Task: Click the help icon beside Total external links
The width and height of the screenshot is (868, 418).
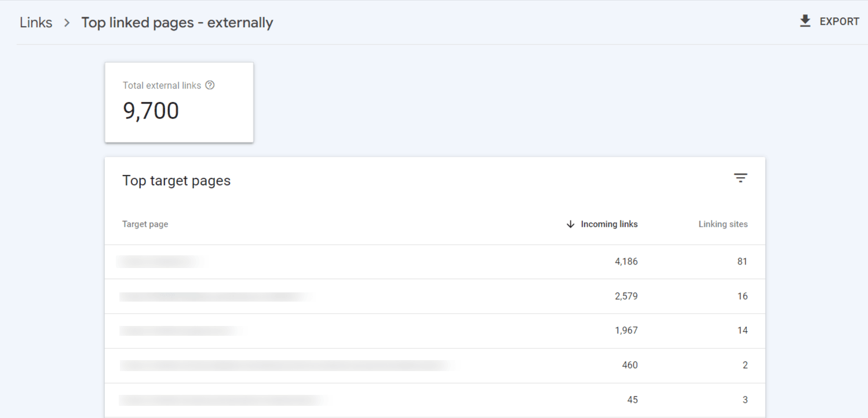Action: 210,85
